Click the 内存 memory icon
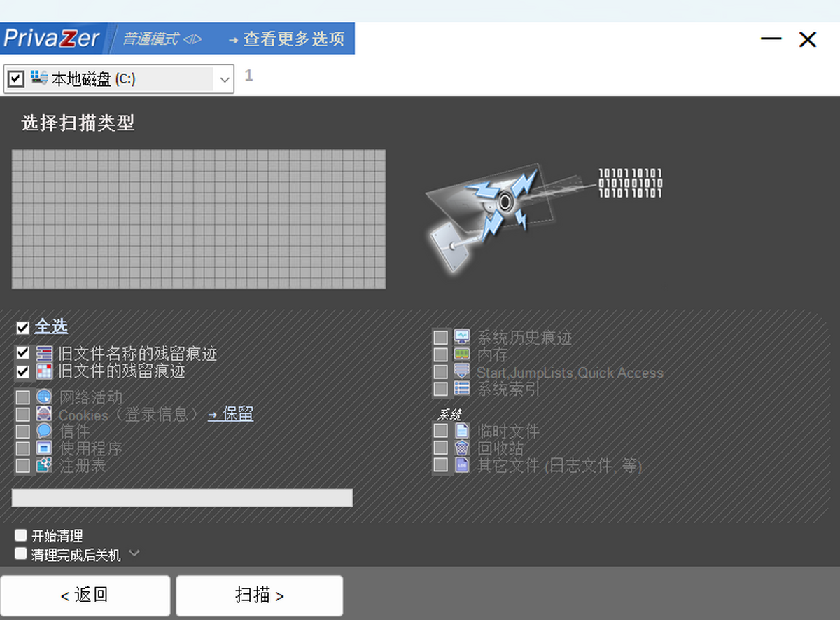This screenshot has height=620, width=840. tap(462, 354)
